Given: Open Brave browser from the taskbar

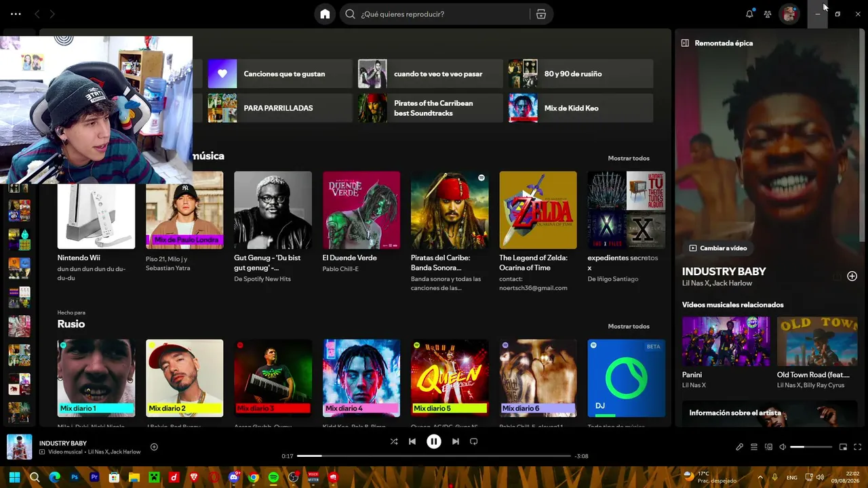Looking at the screenshot, I should point(194,477).
